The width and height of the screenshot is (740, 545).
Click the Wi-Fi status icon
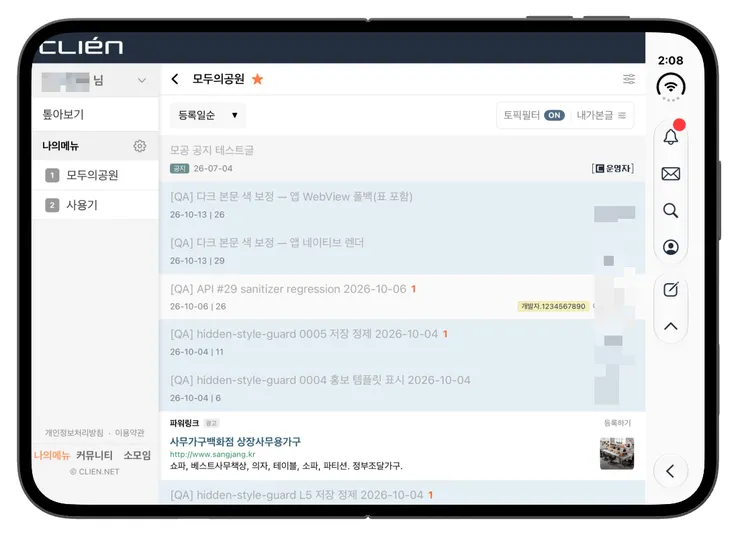click(671, 86)
